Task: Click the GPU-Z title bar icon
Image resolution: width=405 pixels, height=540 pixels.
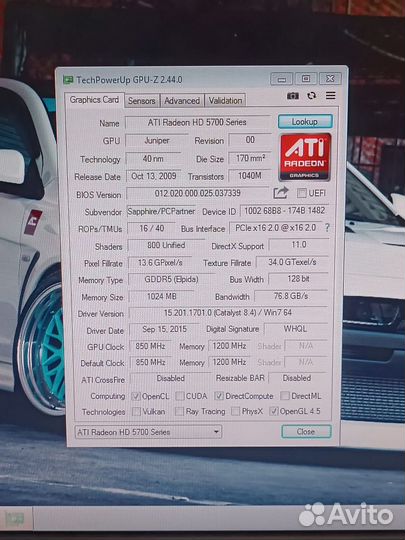Action: [x=68, y=80]
